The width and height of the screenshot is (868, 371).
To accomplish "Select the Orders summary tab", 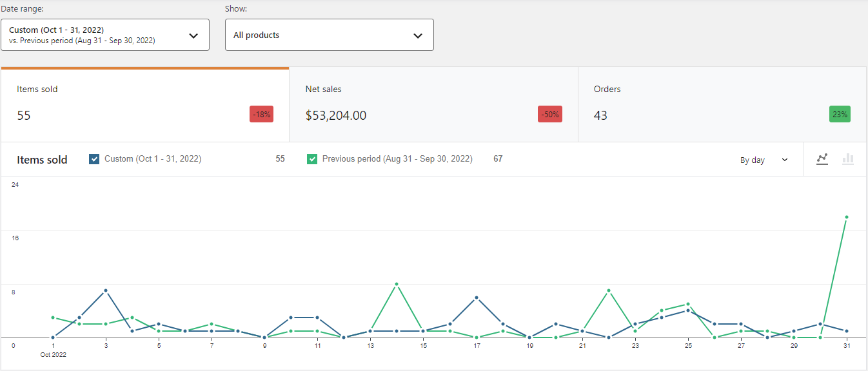I will point(722,104).
